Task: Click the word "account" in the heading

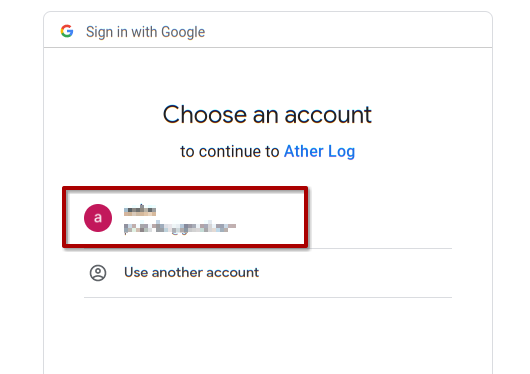Action: pos(328,115)
